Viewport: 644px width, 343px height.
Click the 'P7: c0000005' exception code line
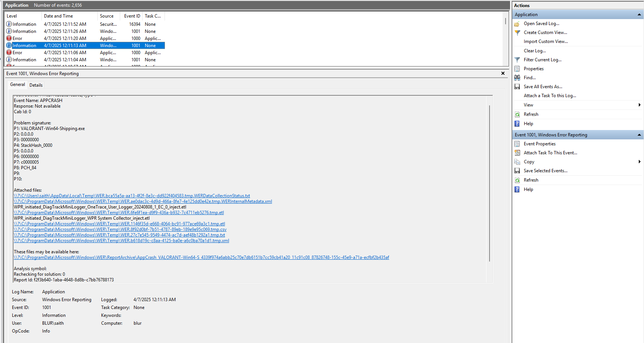coord(26,162)
